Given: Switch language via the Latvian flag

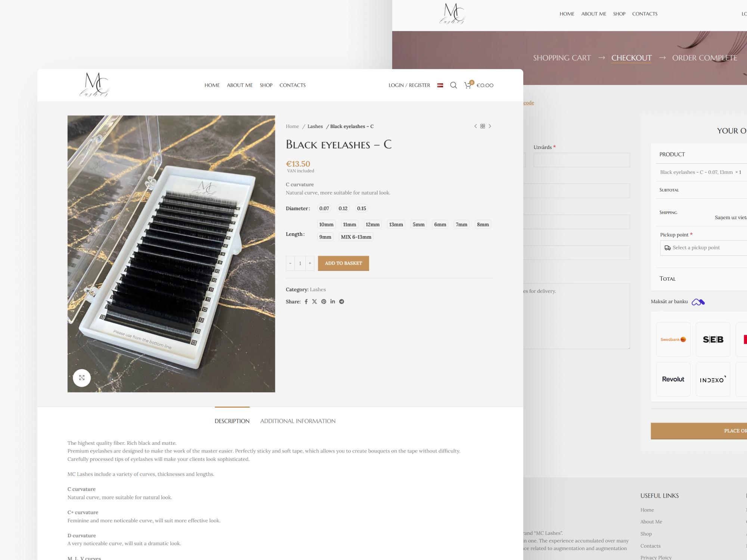Looking at the screenshot, I should 440,85.
